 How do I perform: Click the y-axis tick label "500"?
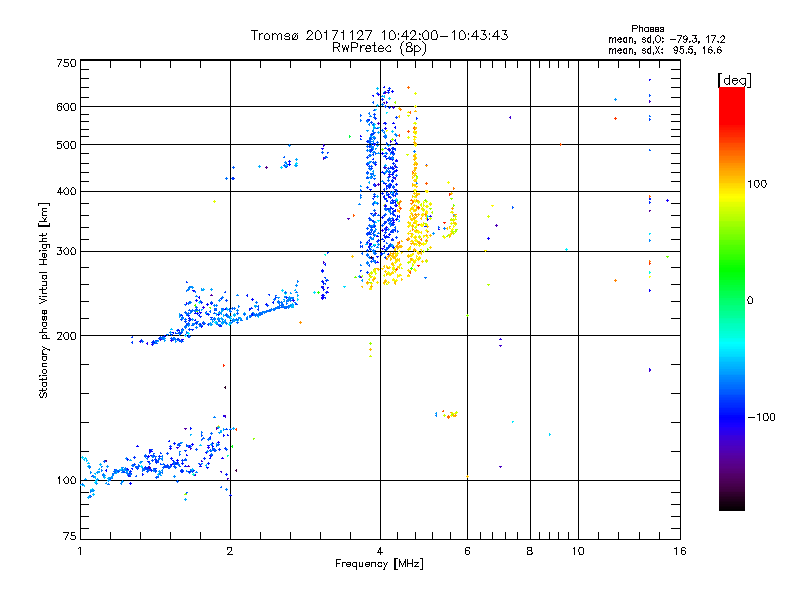click(66, 145)
